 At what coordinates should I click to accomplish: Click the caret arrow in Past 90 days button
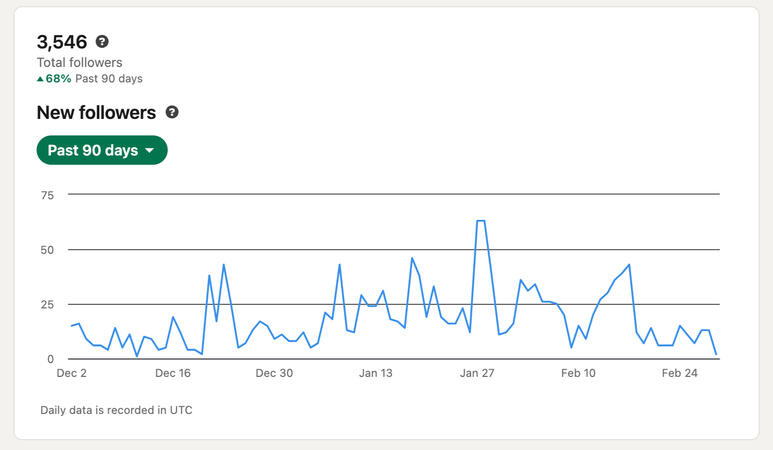pos(150,151)
